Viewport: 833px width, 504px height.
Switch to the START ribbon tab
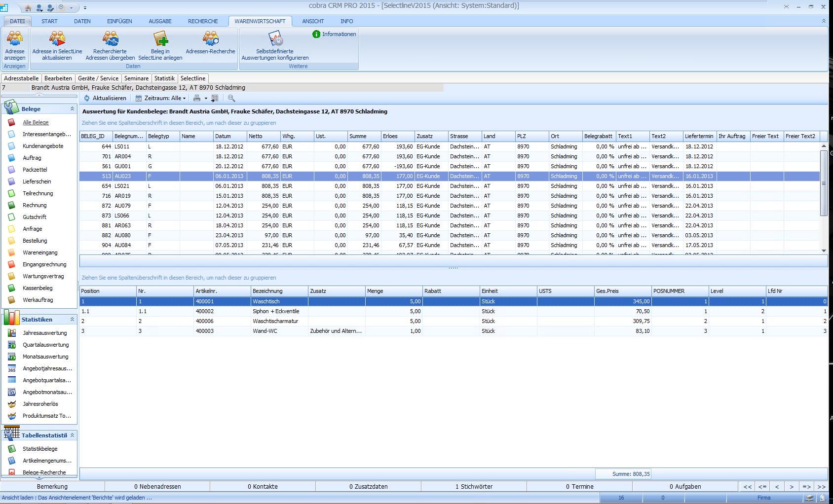(49, 21)
